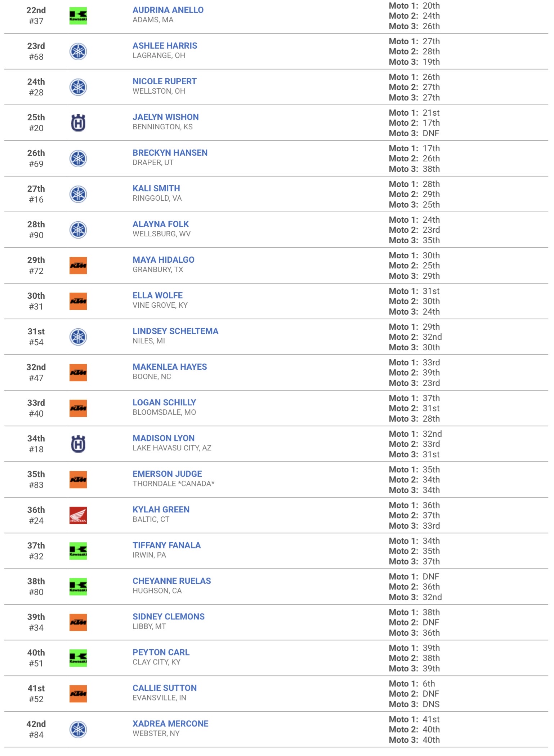View Emerson Judge's rider details

pyautogui.click(x=167, y=474)
